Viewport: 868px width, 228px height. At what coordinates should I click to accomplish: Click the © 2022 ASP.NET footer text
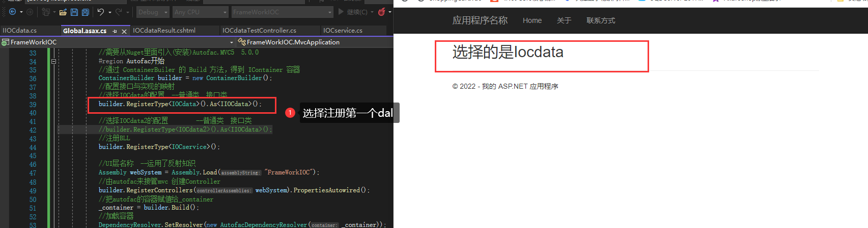point(506,86)
